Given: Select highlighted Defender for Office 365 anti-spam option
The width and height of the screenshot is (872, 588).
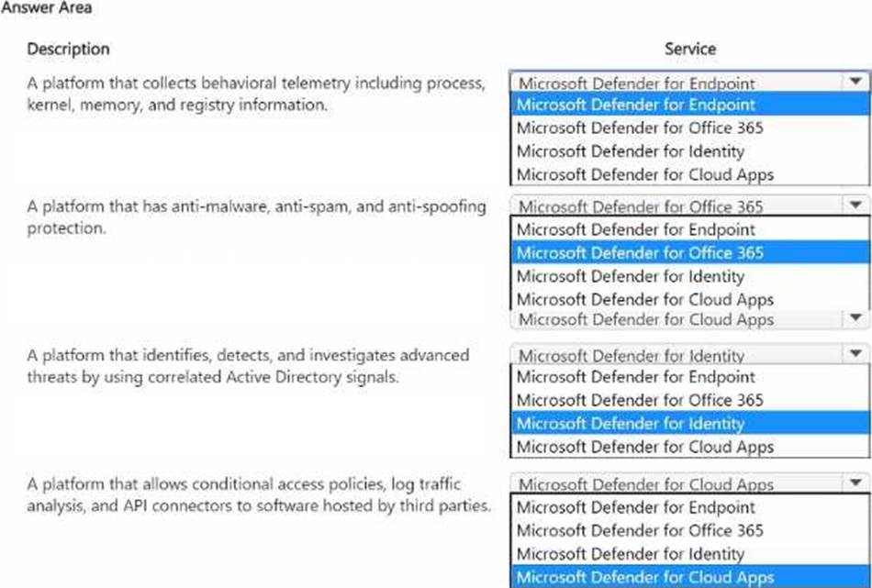Looking at the screenshot, I should (639, 253).
